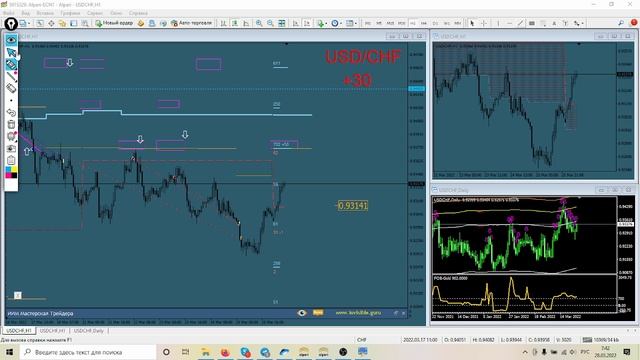Open the Вставка menu
640x360 pixels.
pyautogui.click(x=45, y=13)
